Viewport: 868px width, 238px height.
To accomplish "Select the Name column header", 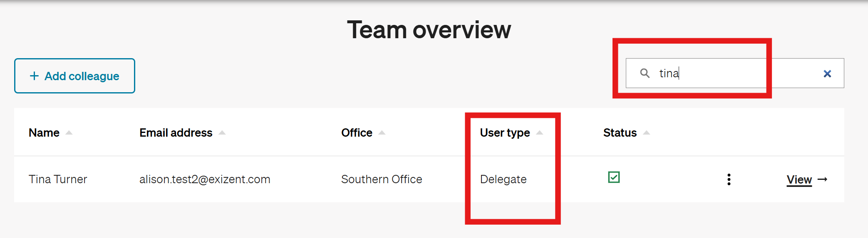I will tap(44, 132).
